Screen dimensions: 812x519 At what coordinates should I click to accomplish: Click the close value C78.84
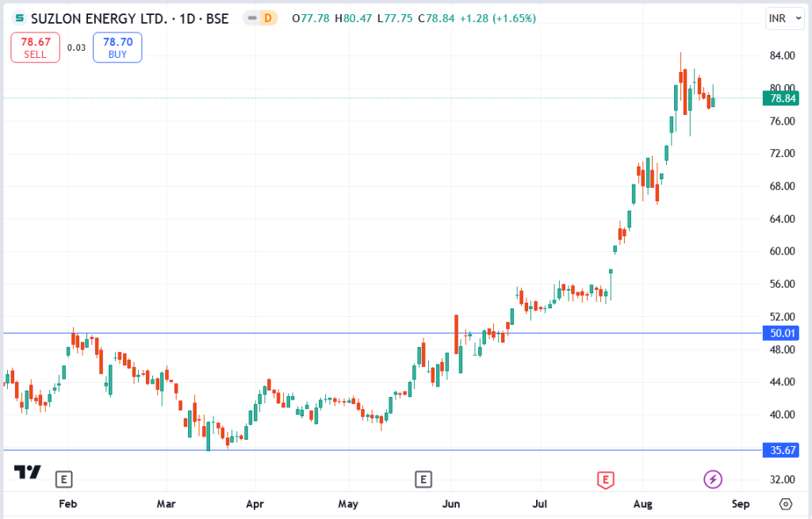point(436,19)
